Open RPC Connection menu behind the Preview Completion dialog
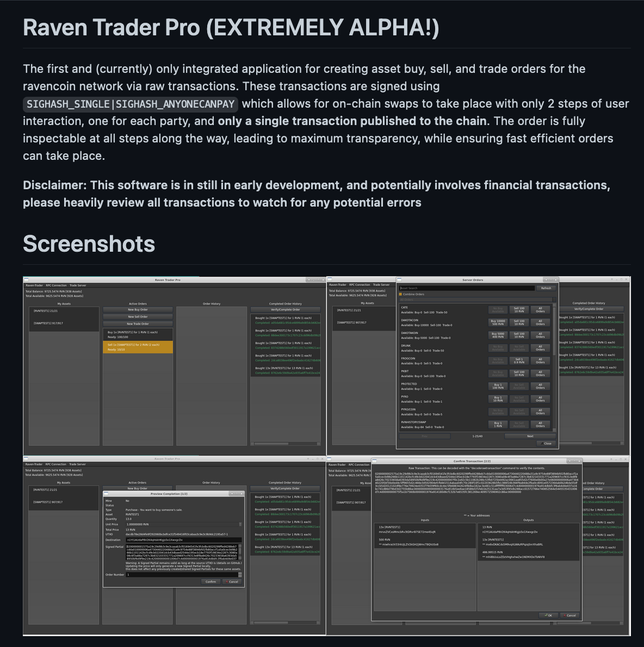 tap(55, 464)
